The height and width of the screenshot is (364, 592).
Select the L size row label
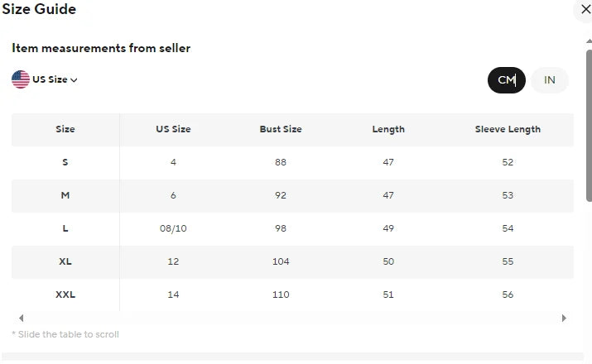(x=65, y=228)
